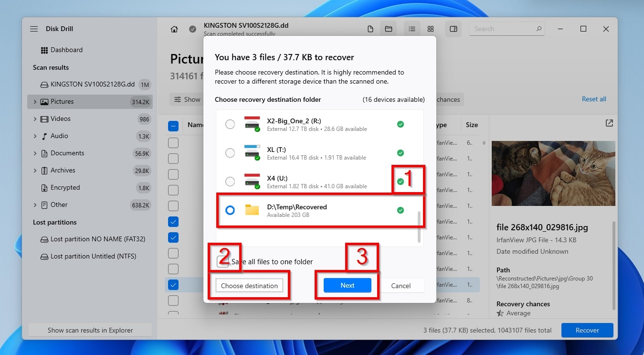Sort by the Size column header

pyautogui.click(x=472, y=125)
